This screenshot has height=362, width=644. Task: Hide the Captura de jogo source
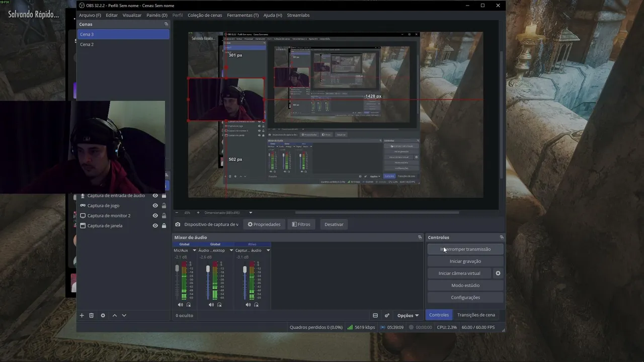point(155,206)
